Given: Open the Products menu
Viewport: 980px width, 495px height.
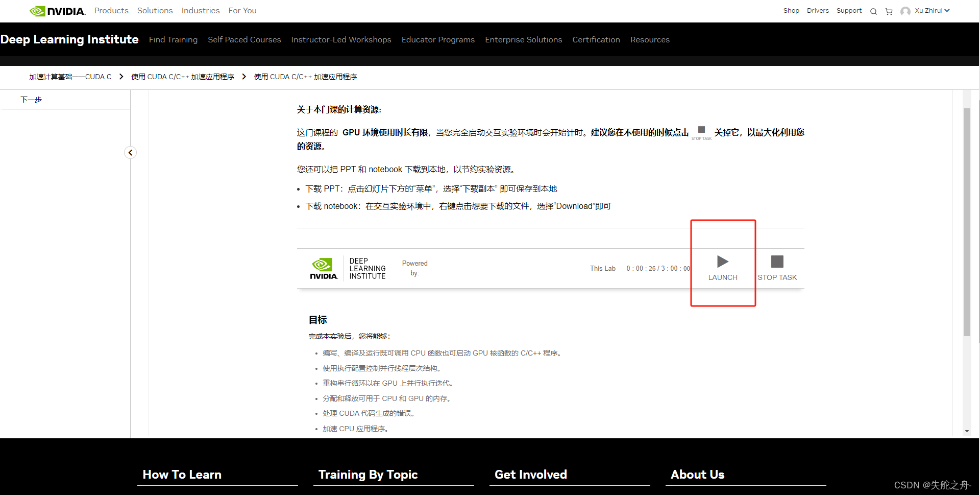Looking at the screenshot, I should point(111,11).
